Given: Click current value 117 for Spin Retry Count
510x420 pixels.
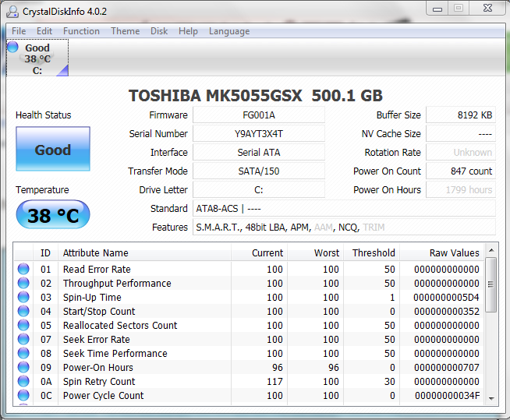Looking at the screenshot, I should [x=274, y=381].
